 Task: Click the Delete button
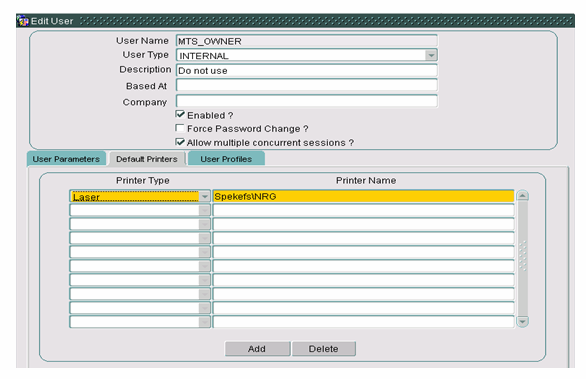(x=324, y=349)
